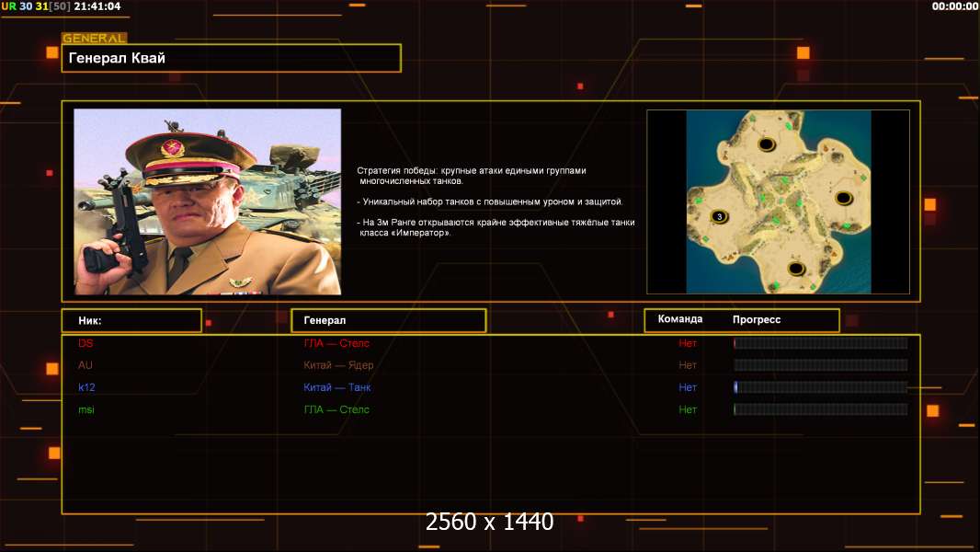Click the 21:41:04 clock in status line

(97, 6)
